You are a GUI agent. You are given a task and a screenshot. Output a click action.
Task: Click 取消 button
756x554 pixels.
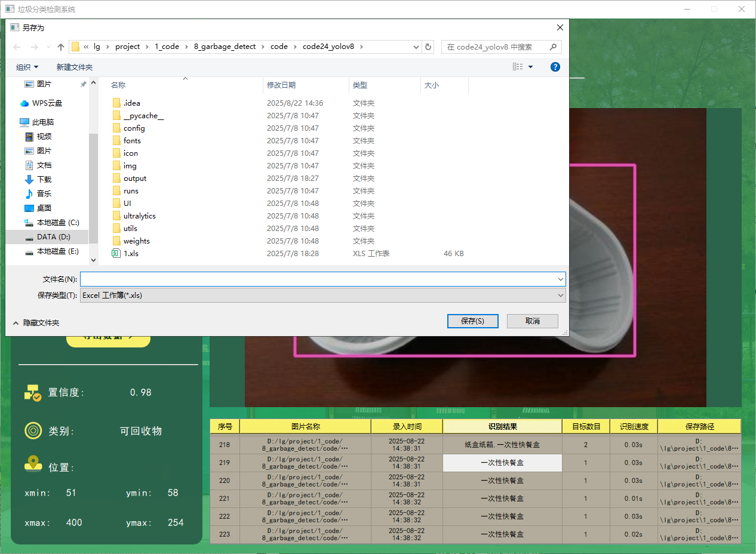[533, 321]
